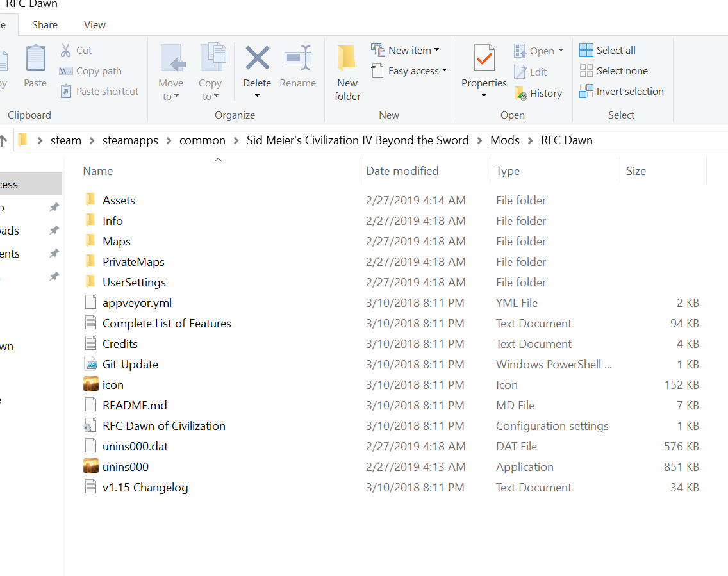Switch to the View ribbon tab
This screenshot has height=576, width=728.
point(95,24)
